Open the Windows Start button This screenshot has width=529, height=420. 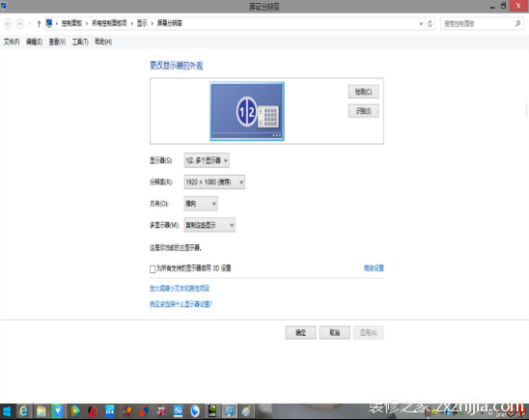7,411
